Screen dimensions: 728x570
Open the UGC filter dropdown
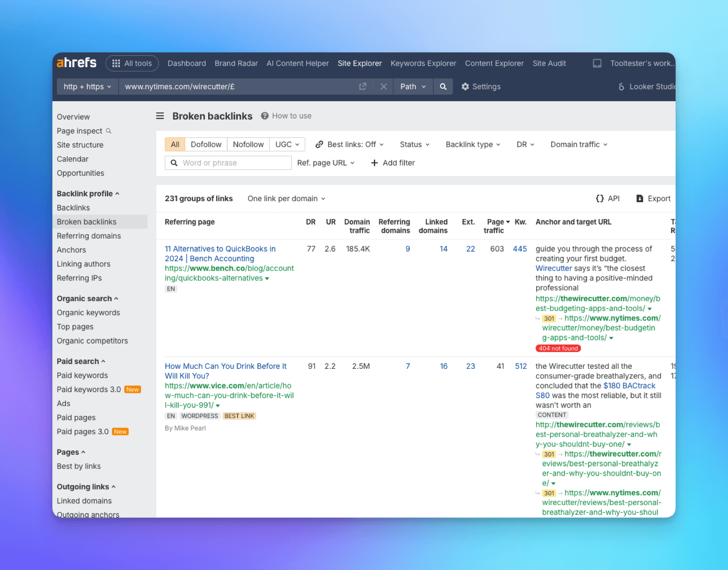pos(287,144)
